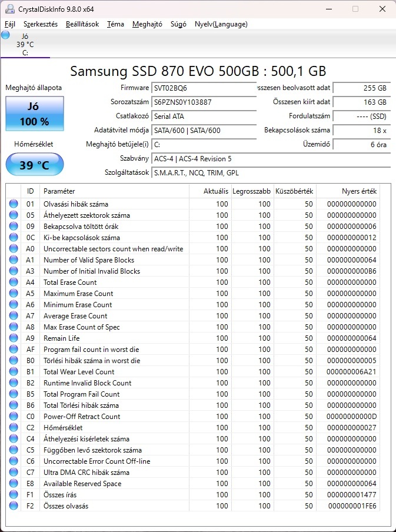Click the Küszöbérték column header
Image resolution: width=396 pixels, height=532 pixels.
point(295,191)
